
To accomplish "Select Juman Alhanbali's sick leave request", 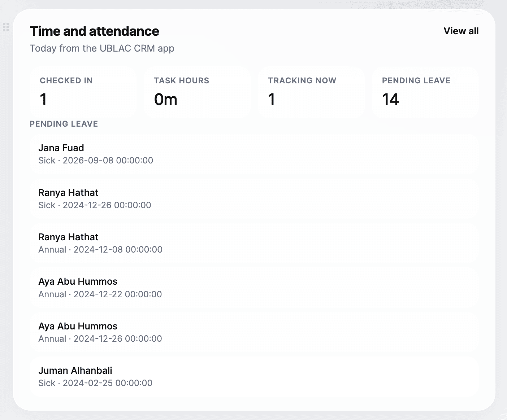I will 254,377.
